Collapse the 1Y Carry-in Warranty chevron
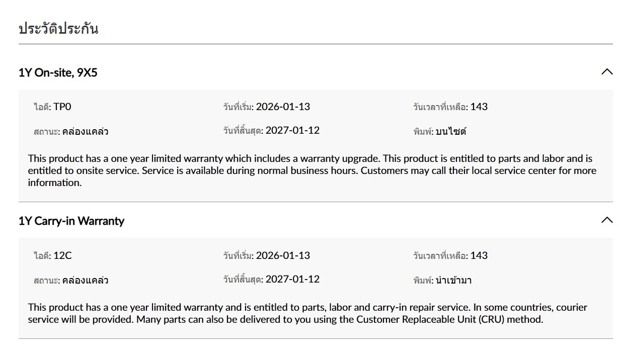619x364 pixels. [607, 220]
